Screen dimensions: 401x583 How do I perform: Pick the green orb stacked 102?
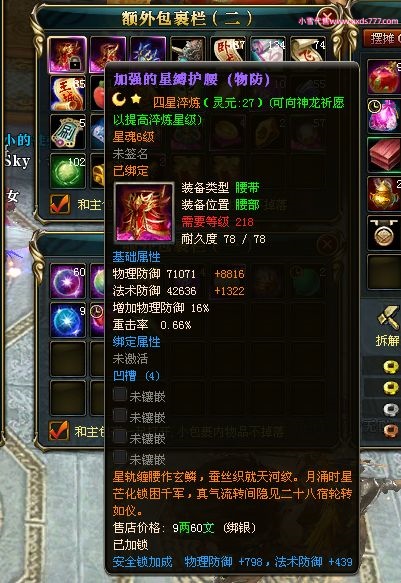pos(68,171)
